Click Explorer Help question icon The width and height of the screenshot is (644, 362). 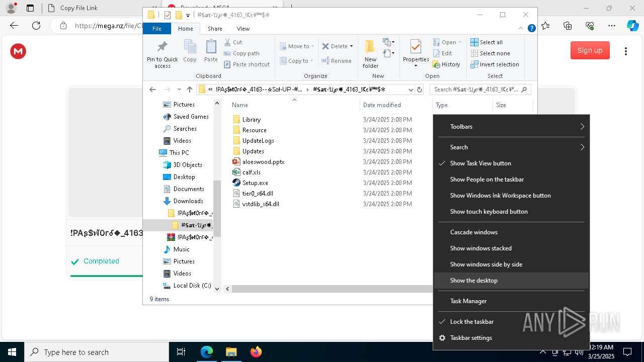coord(531,29)
